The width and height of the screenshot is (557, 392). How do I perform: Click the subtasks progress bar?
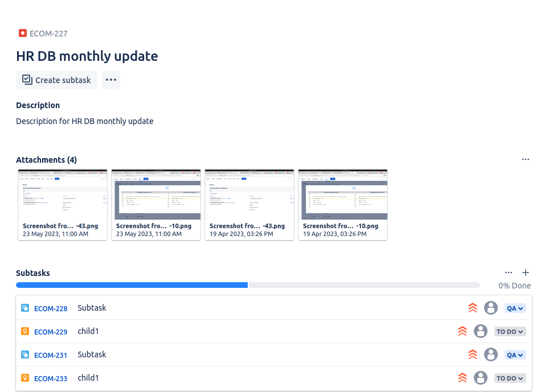pyautogui.click(x=248, y=285)
